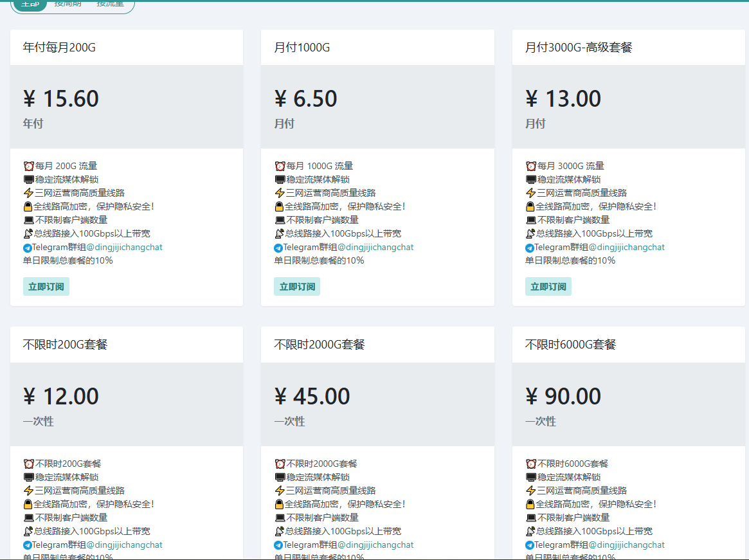Click 立即订阅 under 月付3000G-高级套餐 plan

pyautogui.click(x=548, y=286)
